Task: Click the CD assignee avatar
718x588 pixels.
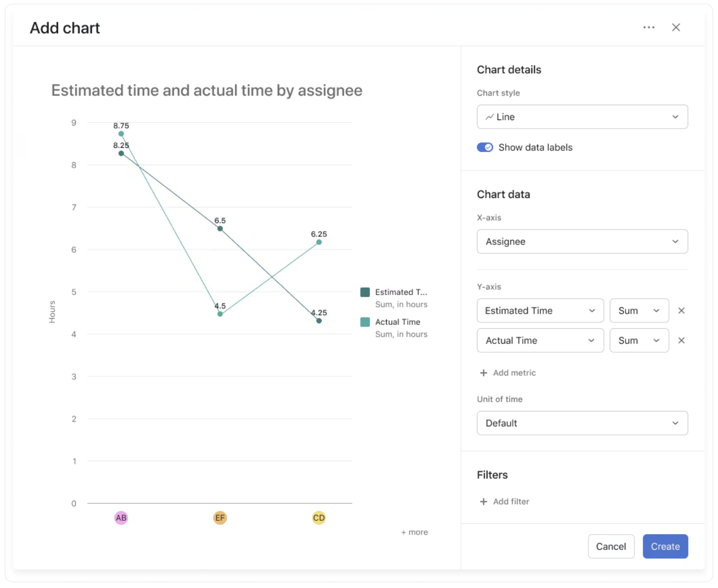Action: point(319,518)
